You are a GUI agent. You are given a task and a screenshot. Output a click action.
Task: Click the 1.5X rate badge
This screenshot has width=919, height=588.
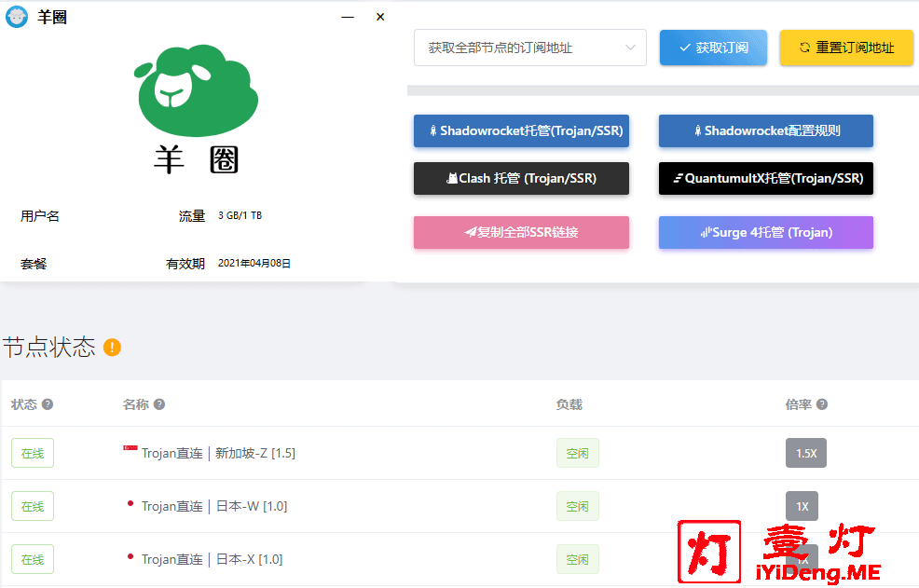[x=806, y=453]
